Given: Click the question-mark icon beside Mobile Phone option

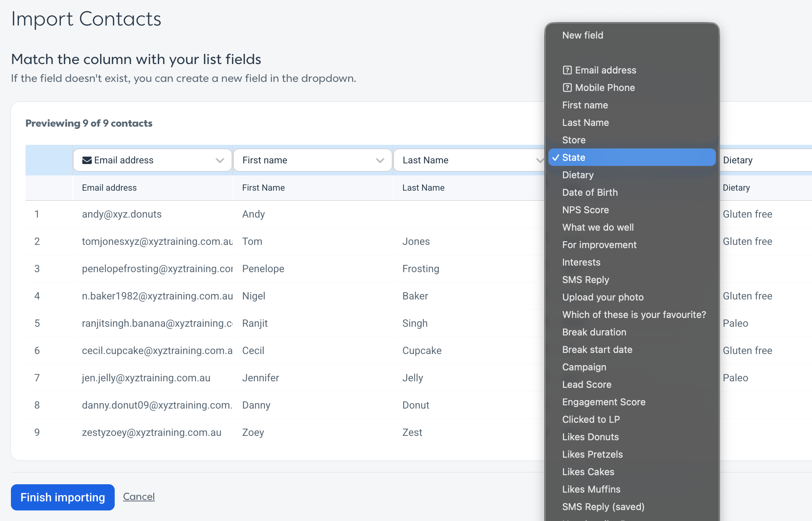Looking at the screenshot, I should (567, 88).
